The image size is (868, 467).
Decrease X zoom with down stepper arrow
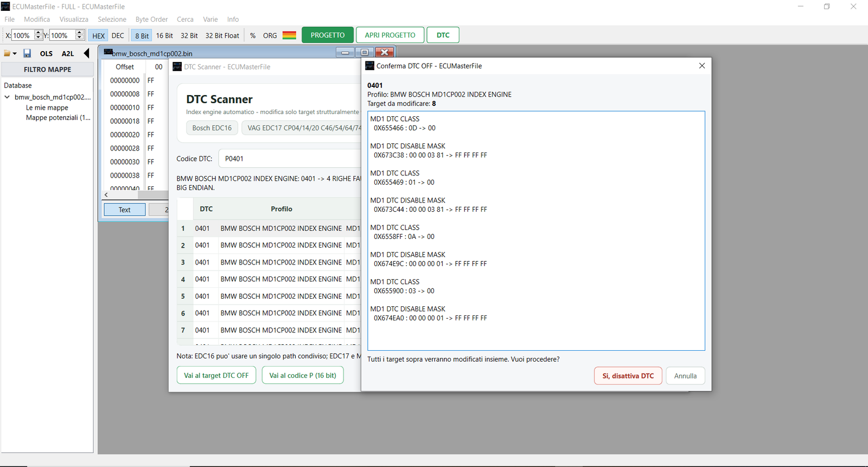point(38,37)
